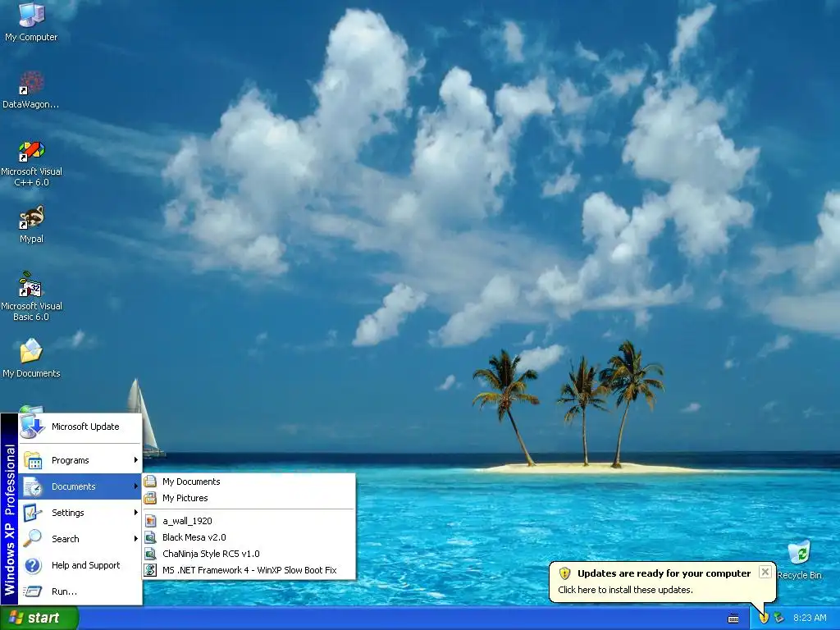
Task: Expand the Settings submenu in the Start menu
Action: point(80,513)
